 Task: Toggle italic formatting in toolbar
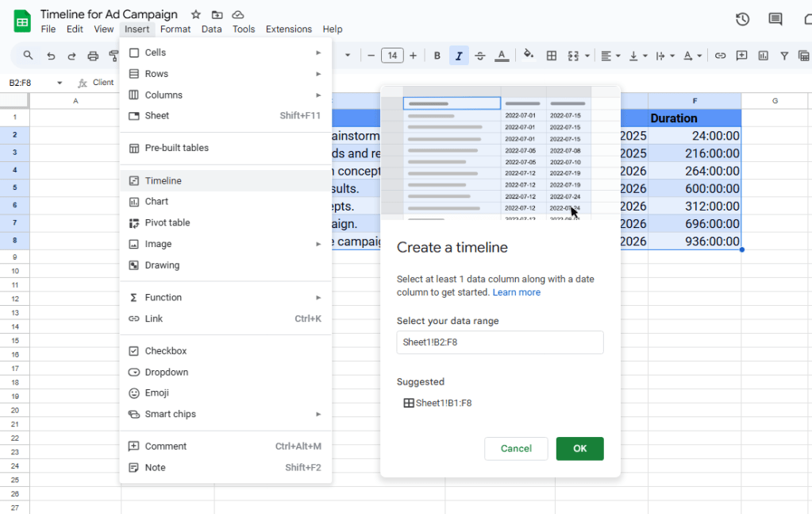(458, 56)
